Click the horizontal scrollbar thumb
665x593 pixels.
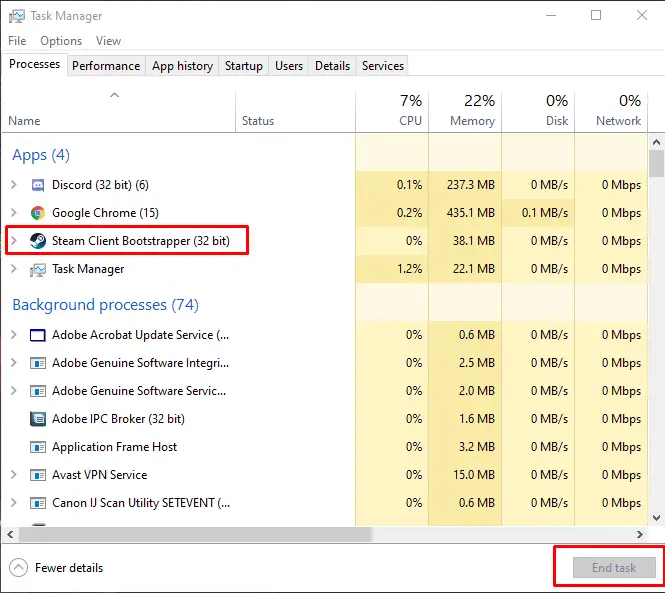(x=196, y=534)
